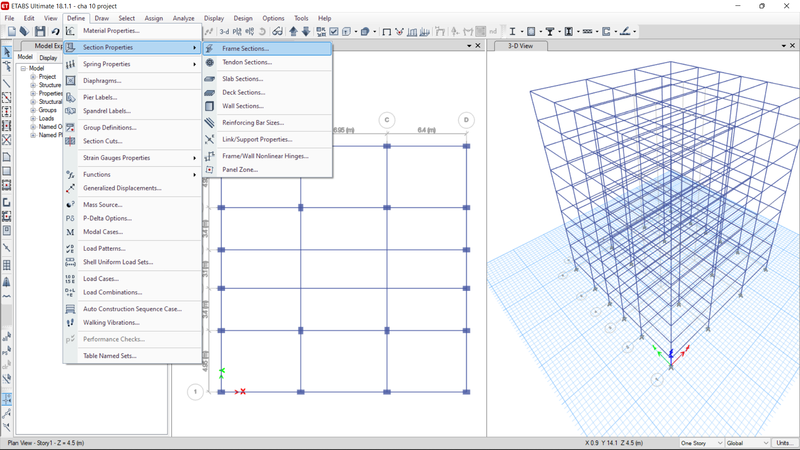800x450 pixels.
Task: Select the pointer tool in left toolbar
Action: point(7,52)
